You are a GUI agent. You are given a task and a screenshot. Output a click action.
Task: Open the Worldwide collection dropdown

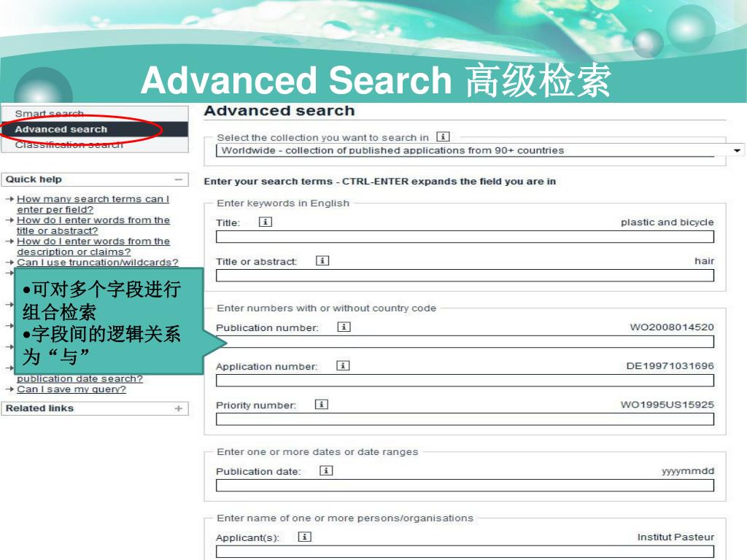click(479, 150)
